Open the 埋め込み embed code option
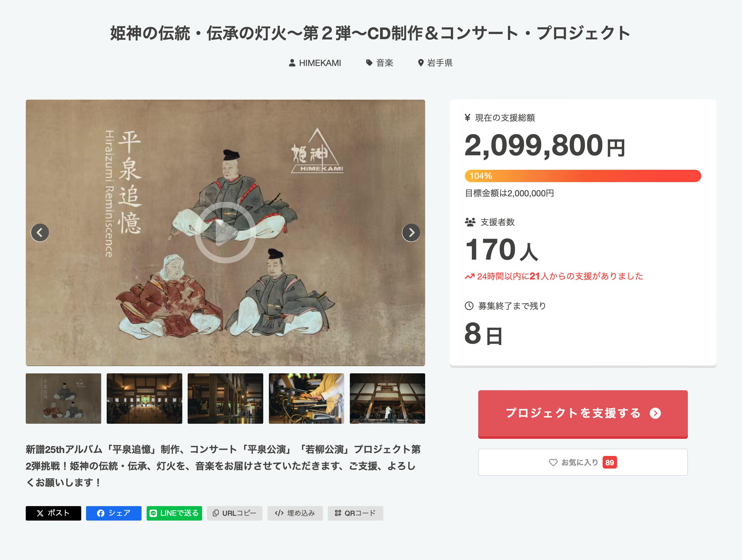The width and height of the screenshot is (742, 560). (295, 513)
